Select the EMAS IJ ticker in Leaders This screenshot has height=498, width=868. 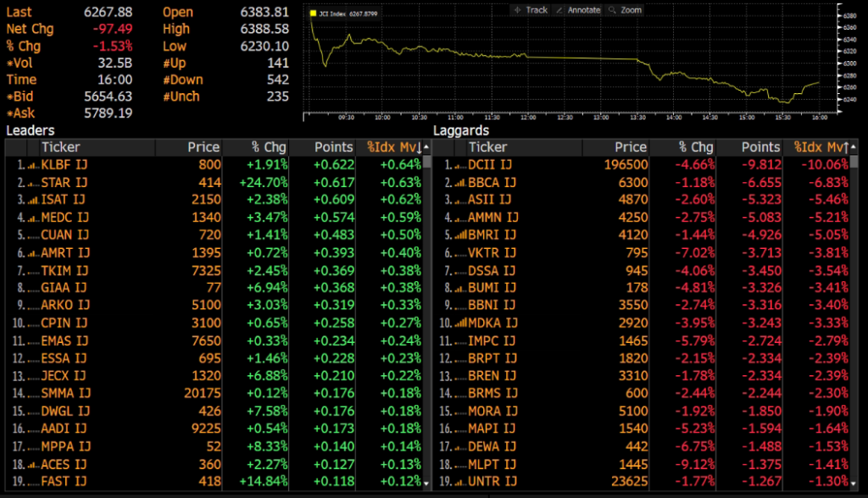coord(64,340)
